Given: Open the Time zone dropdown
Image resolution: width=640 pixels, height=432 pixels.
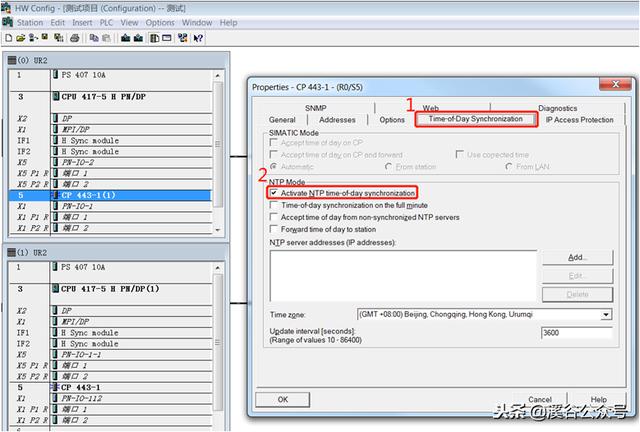Looking at the screenshot, I should (606, 314).
